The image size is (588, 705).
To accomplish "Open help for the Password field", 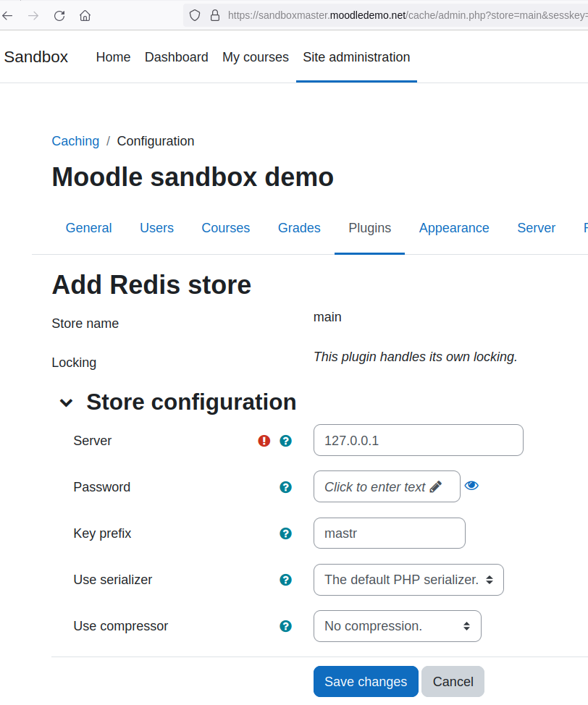I will [x=286, y=487].
